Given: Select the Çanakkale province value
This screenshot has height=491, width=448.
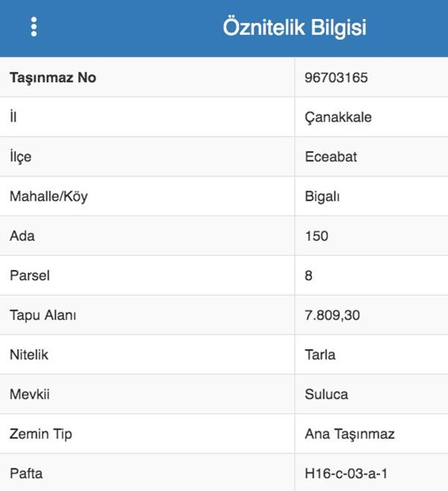Looking at the screenshot, I should 338,117.
